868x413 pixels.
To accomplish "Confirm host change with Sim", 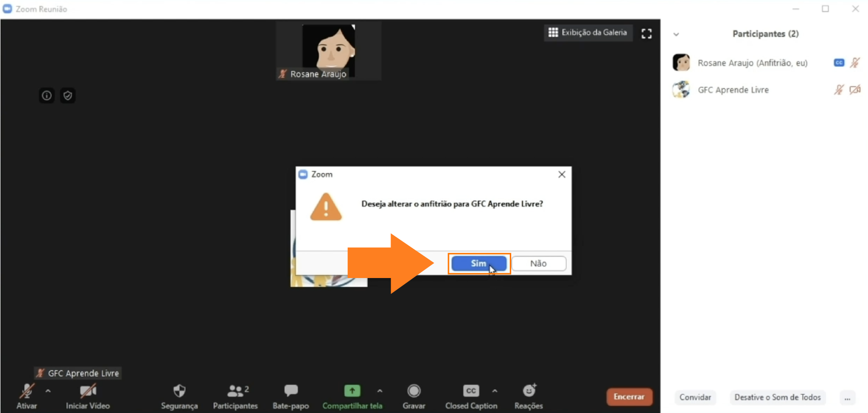I will 479,263.
